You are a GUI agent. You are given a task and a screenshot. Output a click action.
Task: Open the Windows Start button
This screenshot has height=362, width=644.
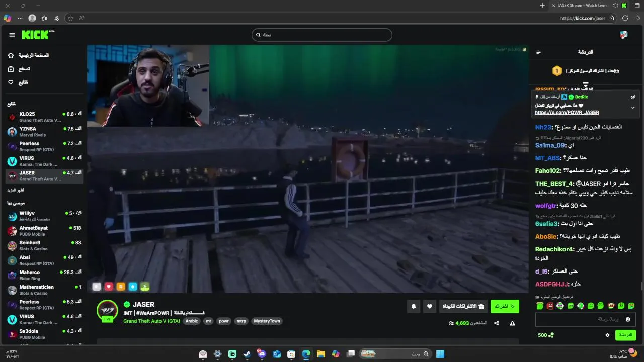440,354
